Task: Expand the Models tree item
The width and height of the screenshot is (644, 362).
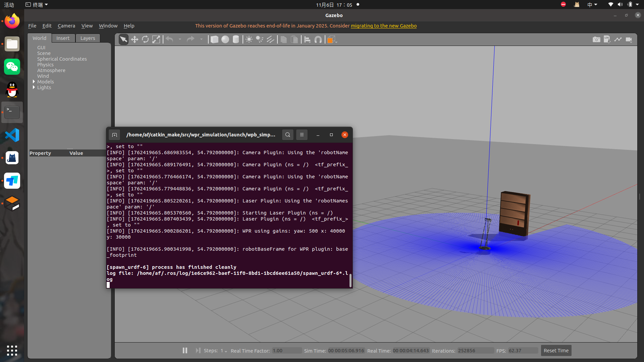Action: tap(34, 81)
